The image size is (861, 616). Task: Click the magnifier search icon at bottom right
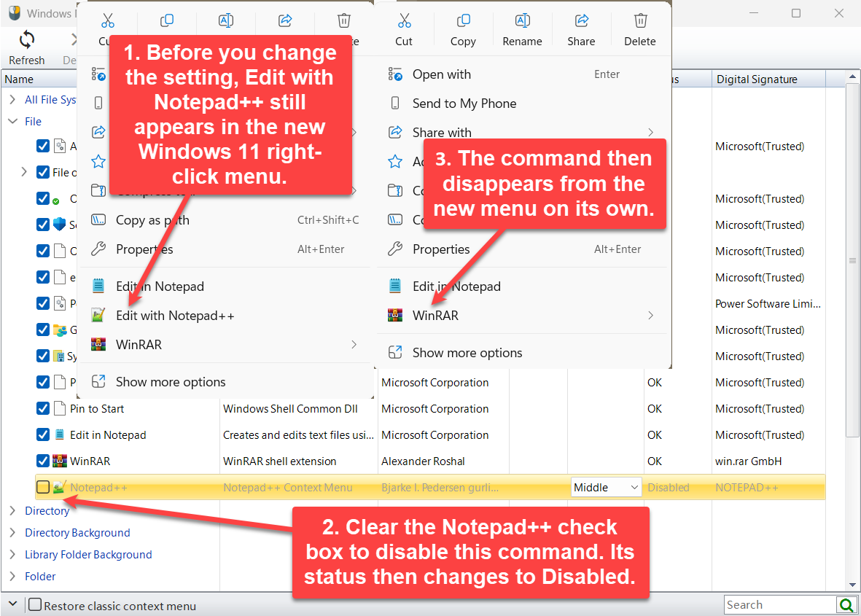pos(846,605)
